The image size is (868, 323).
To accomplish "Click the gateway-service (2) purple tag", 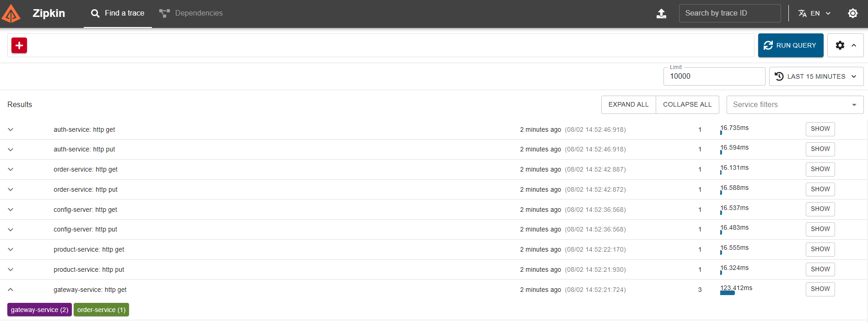I will (39, 310).
